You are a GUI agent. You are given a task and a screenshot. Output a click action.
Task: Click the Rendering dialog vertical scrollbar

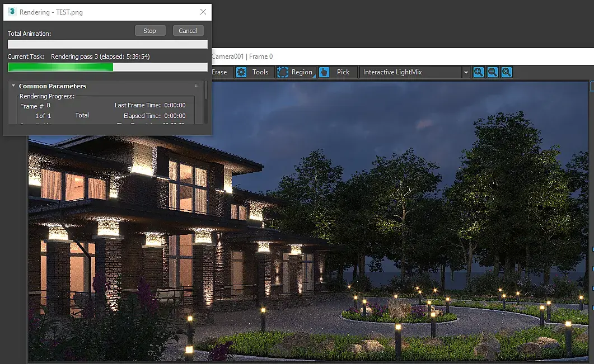[205, 101]
